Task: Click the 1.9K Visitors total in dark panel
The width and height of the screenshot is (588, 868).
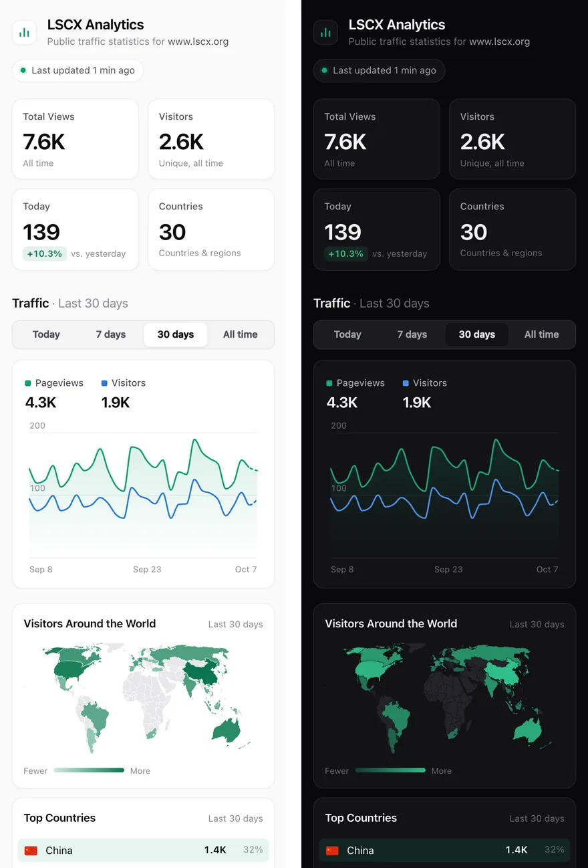Action: coord(417,403)
